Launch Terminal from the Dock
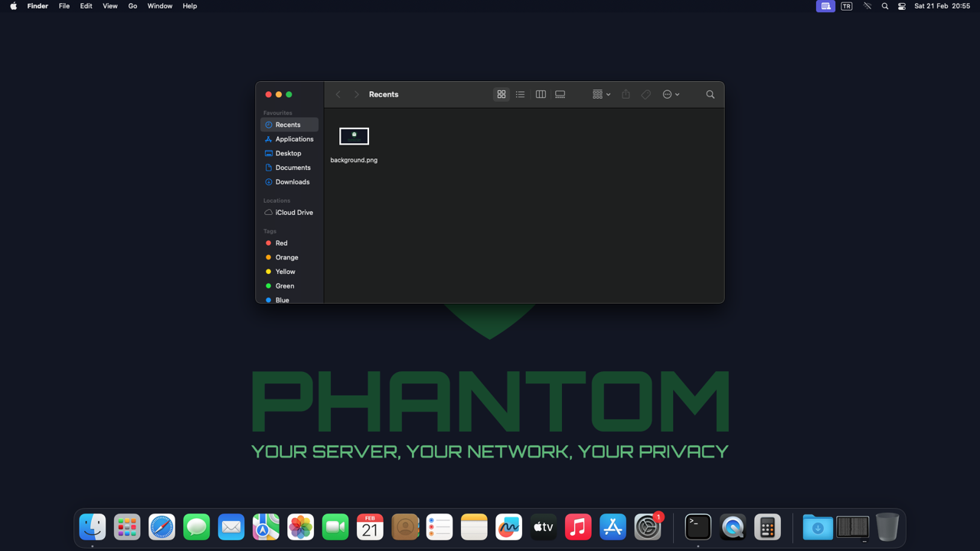 point(697,527)
